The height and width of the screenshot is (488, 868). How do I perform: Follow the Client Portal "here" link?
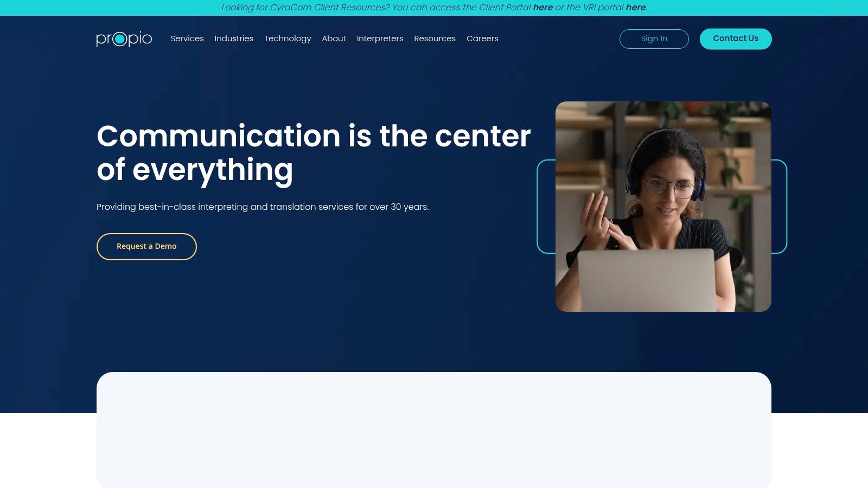point(542,8)
